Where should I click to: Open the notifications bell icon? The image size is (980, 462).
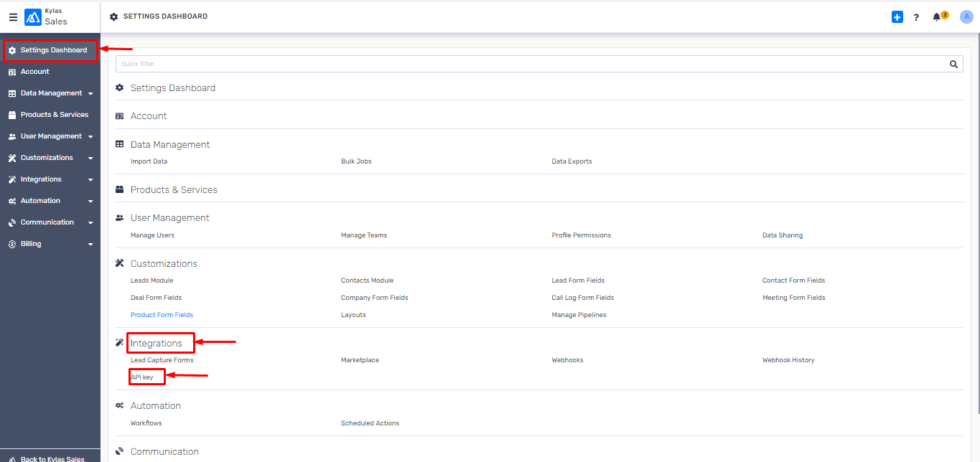pos(936,17)
